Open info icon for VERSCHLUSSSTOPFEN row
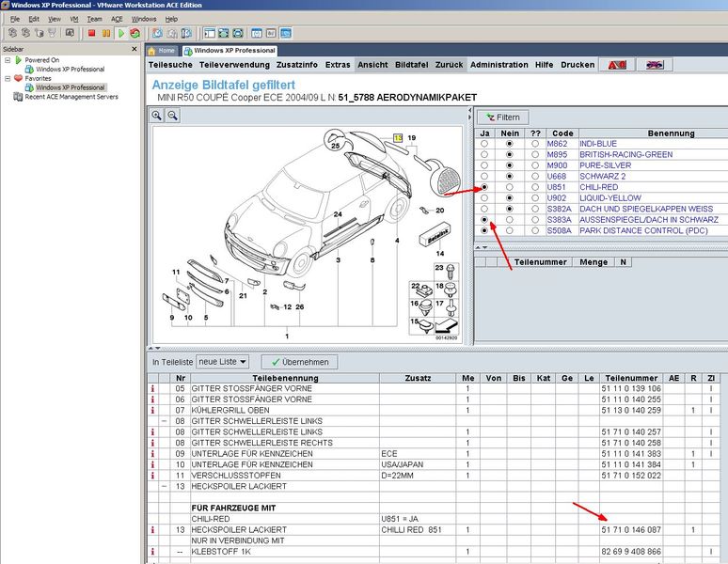728x564 pixels. 152,476
